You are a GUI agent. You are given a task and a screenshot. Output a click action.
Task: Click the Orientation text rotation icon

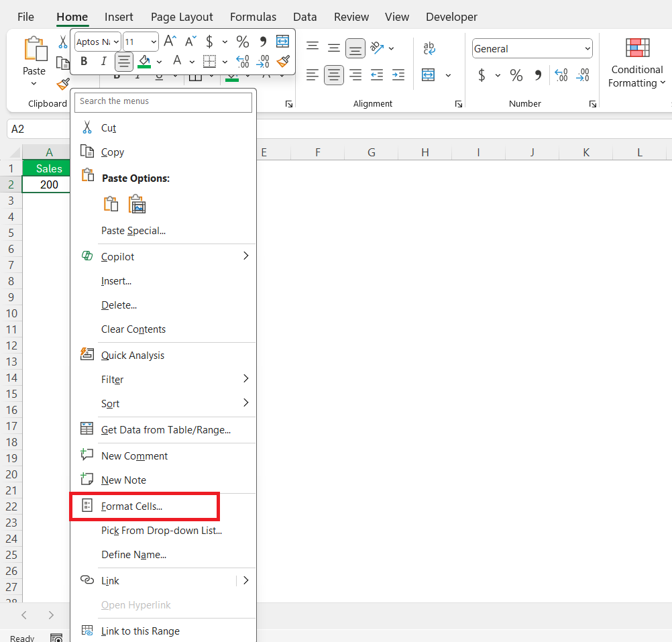tap(377, 48)
